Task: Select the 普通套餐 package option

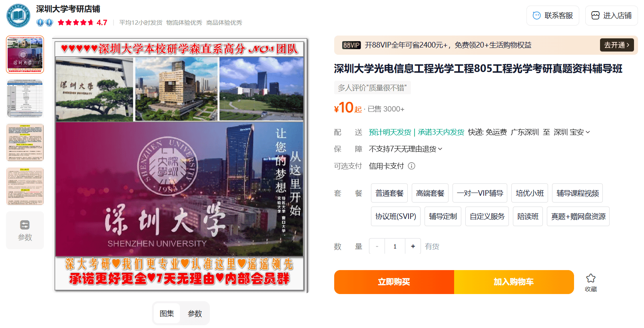Action: (389, 193)
